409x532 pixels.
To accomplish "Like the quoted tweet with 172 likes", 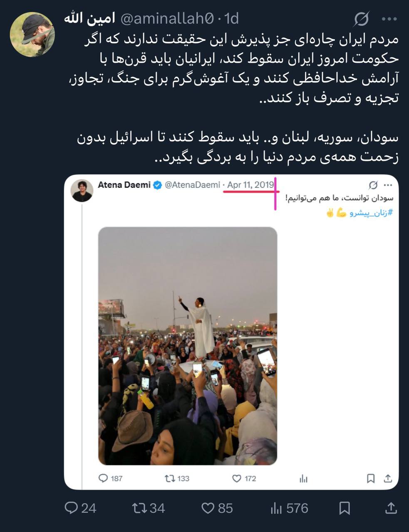I will (244, 478).
